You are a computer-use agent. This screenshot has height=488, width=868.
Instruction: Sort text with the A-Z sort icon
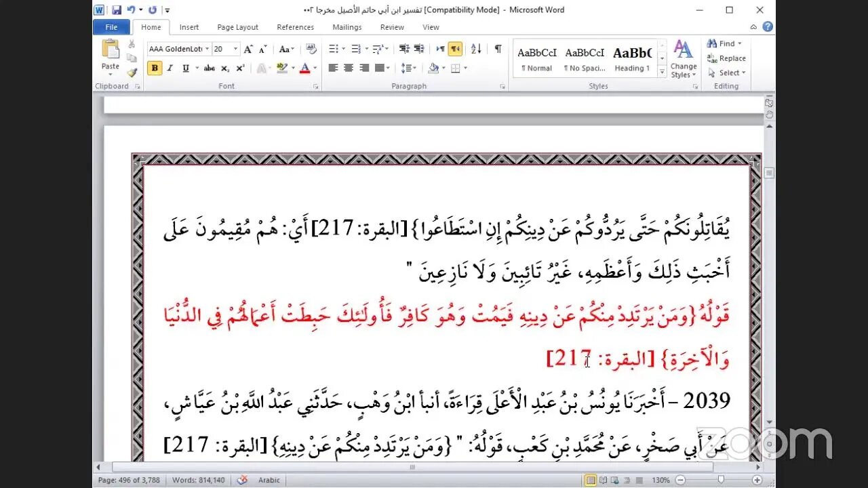[476, 49]
